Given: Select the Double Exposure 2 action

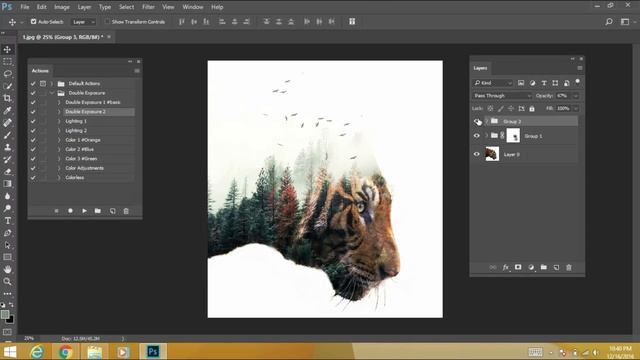Looking at the screenshot, I should (85, 112).
